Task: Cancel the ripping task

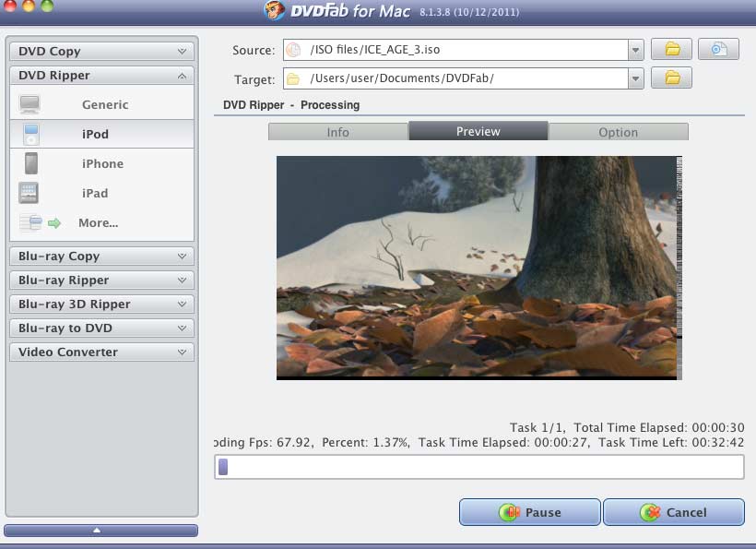Action: click(x=674, y=512)
